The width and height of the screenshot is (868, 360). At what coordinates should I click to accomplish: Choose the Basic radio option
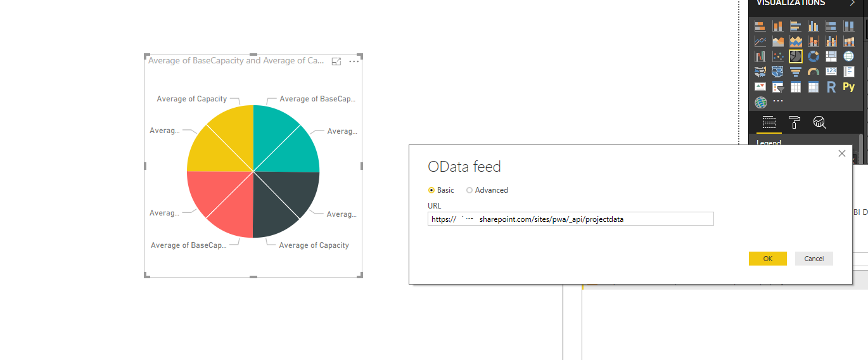(441, 190)
